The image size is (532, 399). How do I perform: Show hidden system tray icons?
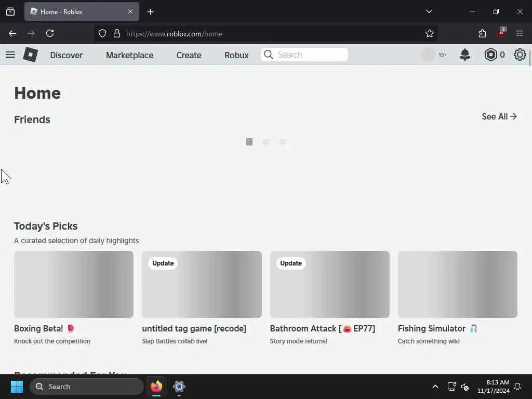point(435,387)
